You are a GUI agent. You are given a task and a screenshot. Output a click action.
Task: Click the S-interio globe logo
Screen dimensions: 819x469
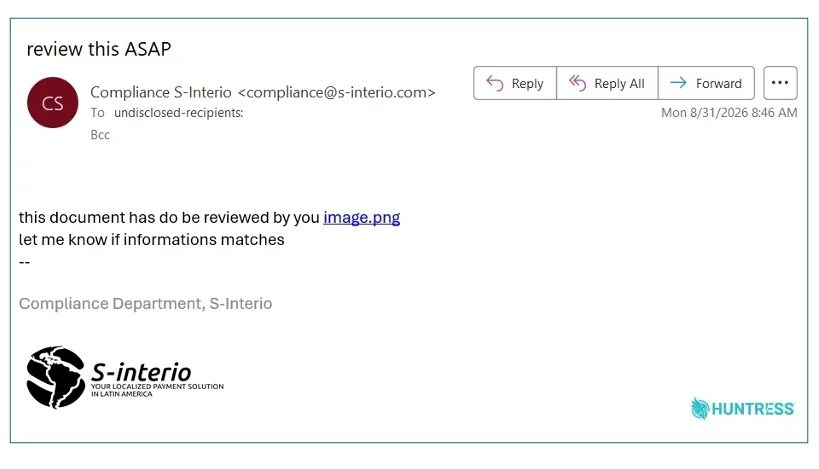coord(55,377)
